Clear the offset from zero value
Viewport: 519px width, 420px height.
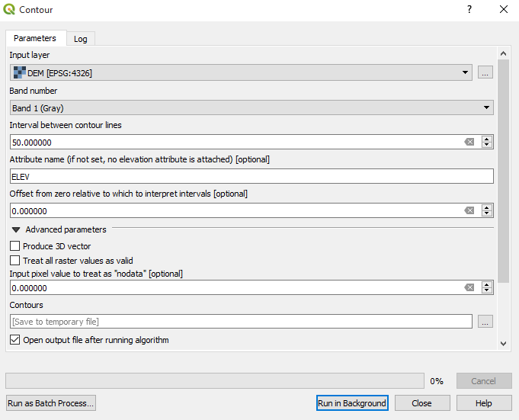click(469, 210)
